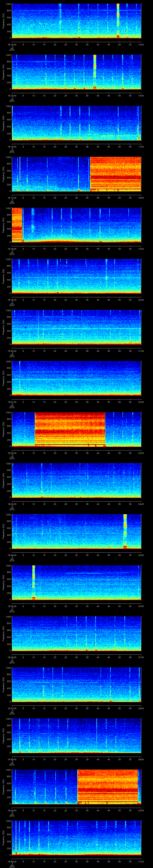The height and width of the screenshot is (868, 153).
Task: Click the 18:22:00 start time label
Action: tap(12, 453)
